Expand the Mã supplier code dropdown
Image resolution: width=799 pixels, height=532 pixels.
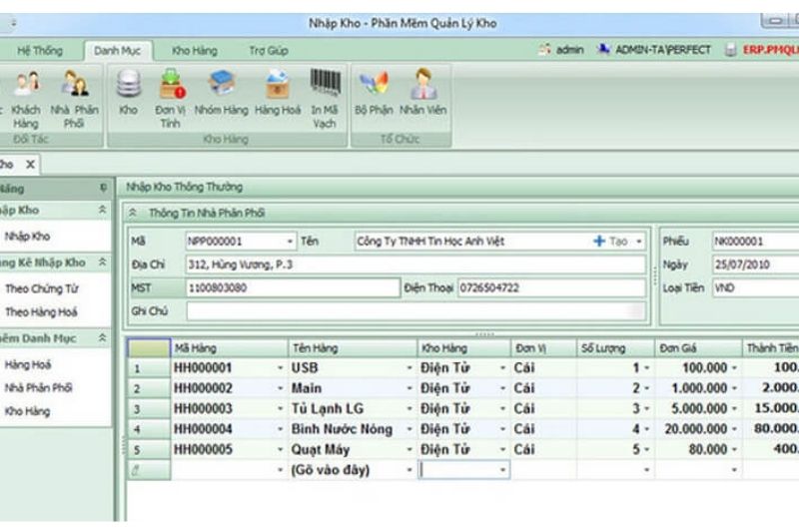point(290,242)
